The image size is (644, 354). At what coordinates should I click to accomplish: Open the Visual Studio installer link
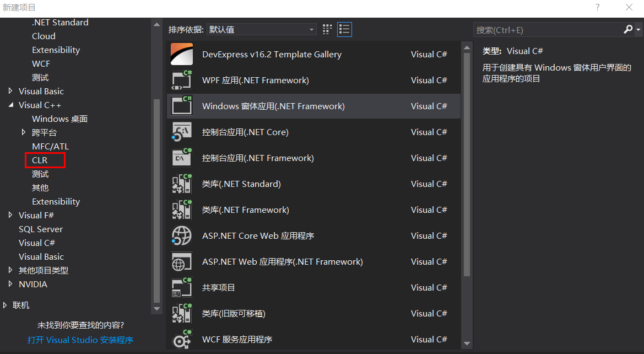[80, 340]
